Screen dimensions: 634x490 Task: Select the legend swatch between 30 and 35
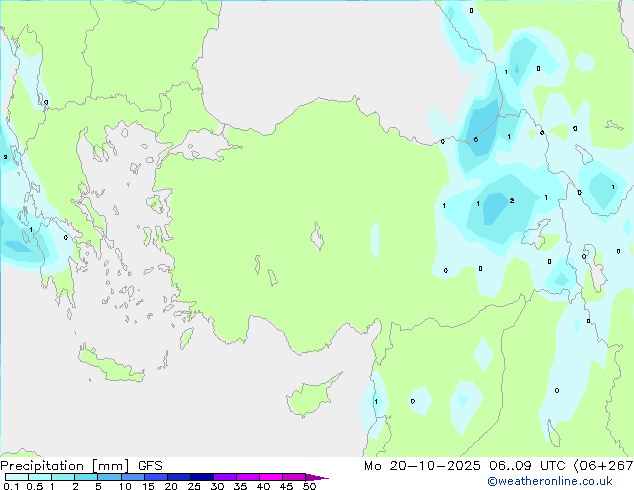click(x=225, y=477)
